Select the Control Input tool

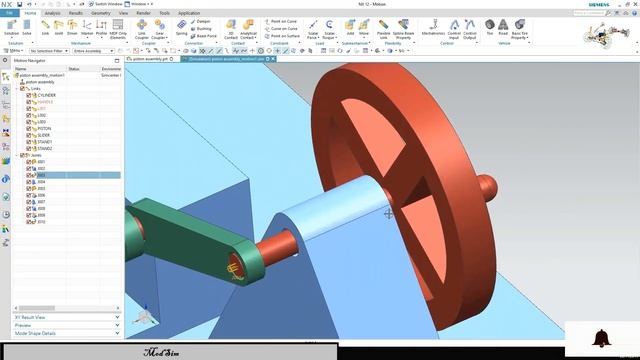point(454,29)
